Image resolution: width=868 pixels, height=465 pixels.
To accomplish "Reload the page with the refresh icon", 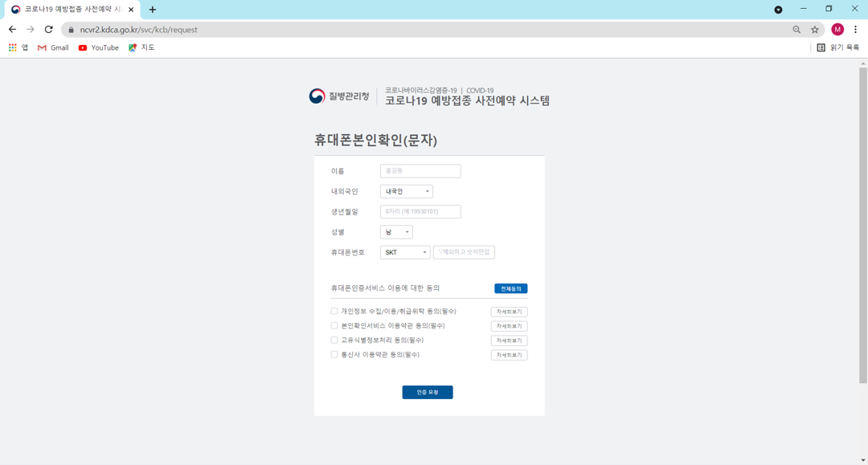I will (49, 29).
